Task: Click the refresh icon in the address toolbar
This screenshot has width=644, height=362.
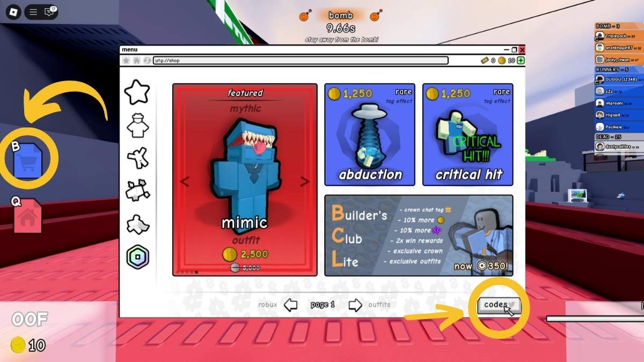Action: point(147,61)
